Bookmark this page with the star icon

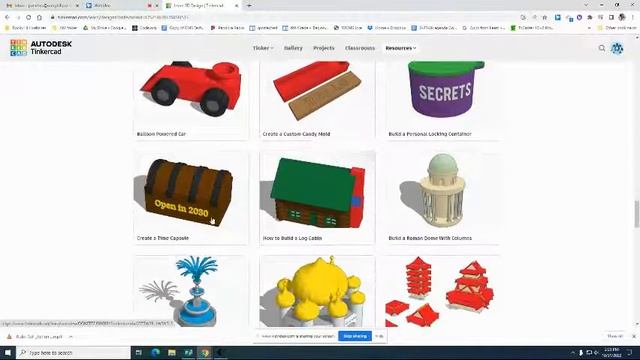(544, 18)
